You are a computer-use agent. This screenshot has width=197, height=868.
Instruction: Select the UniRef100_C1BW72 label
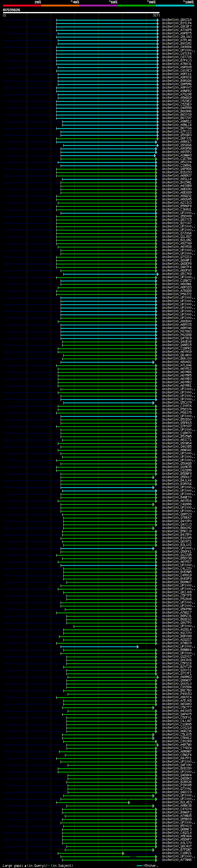177,280
